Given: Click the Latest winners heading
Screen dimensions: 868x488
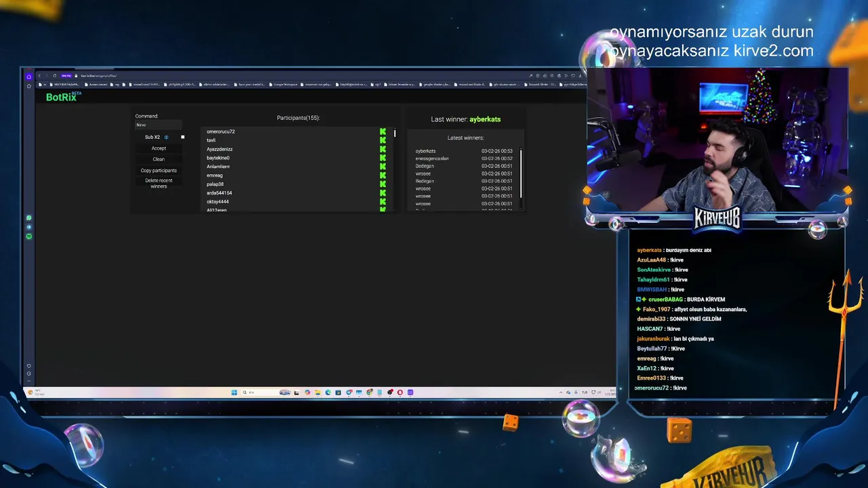Looking at the screenshot, I should coord(465,138).
